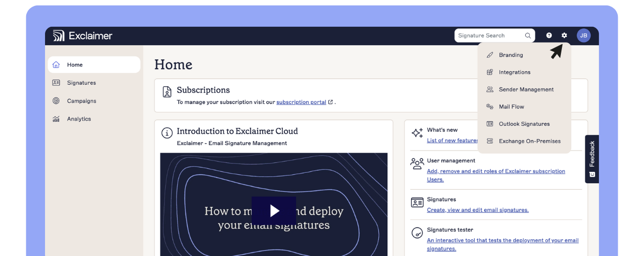
Task: Open the Add, remove and edit roles link
Action: tap(496, 175)
